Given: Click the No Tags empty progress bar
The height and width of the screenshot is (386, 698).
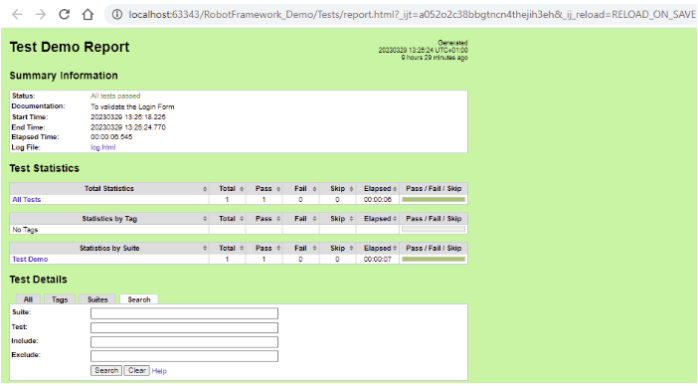Looking at the screenshot, I should [x=434, y=229].
